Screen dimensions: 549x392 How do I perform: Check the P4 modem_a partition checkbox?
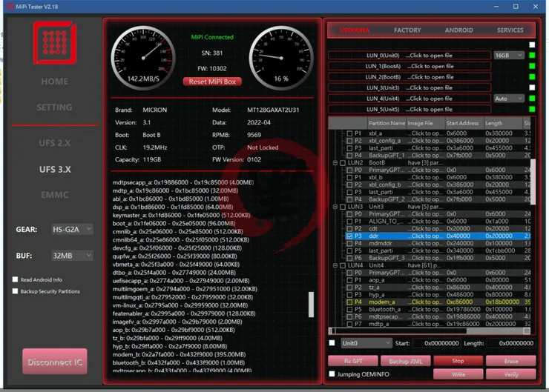349,302
